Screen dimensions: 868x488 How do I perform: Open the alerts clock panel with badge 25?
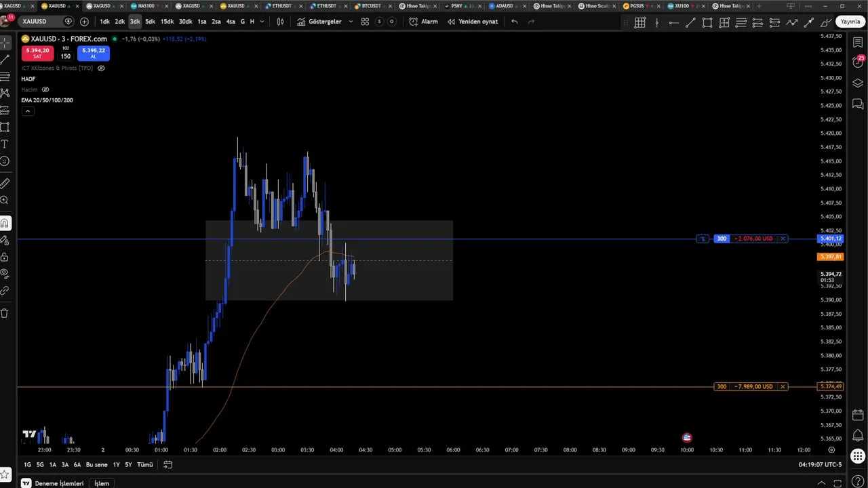(858, 62)
